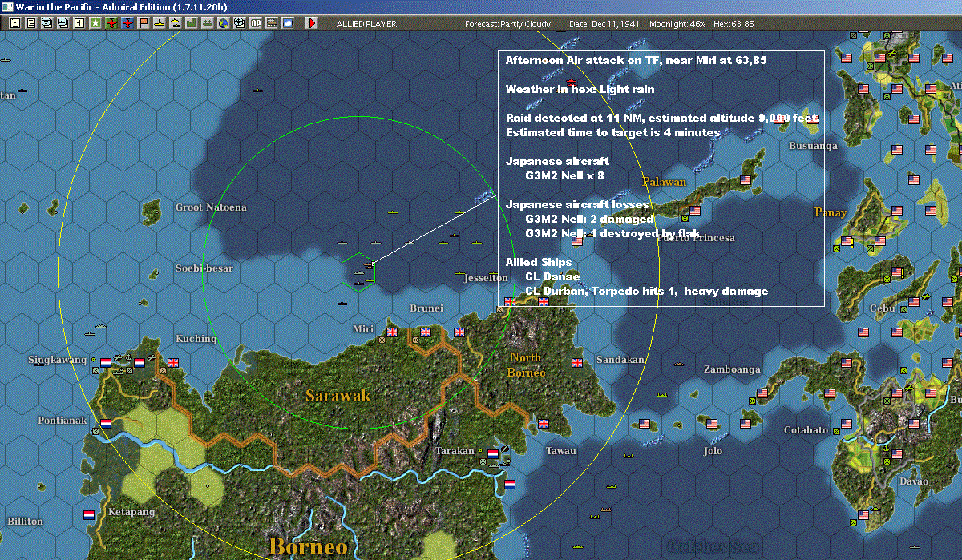Click the 'Busuanga' map label
Image resolution: width=962 pixels, height=560 pixels.
813,146
